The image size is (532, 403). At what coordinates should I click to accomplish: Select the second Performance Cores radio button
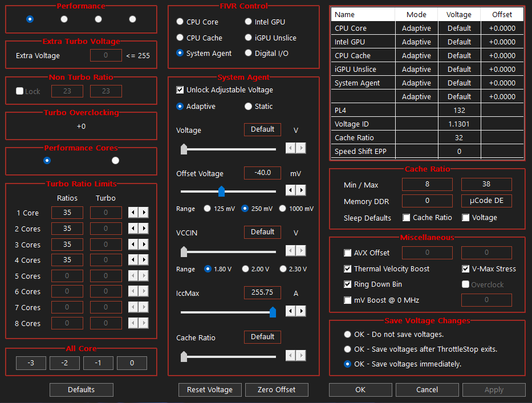(115, 160)
